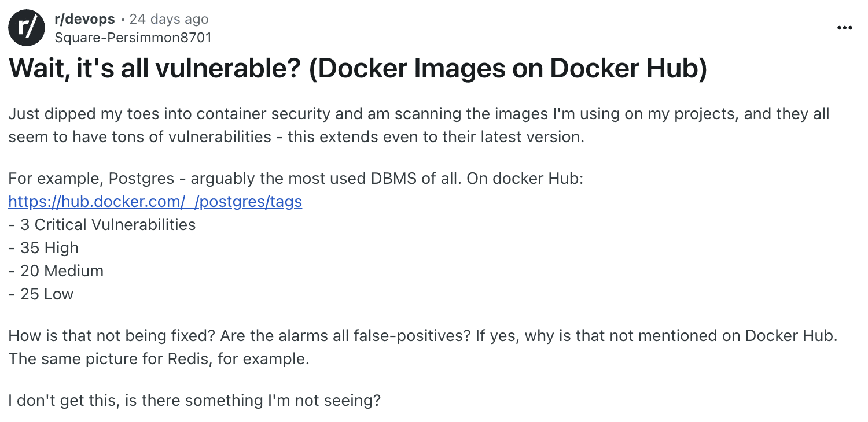Select the '3 Critical Vulnerabilities' line

click(x=102, y=225)
